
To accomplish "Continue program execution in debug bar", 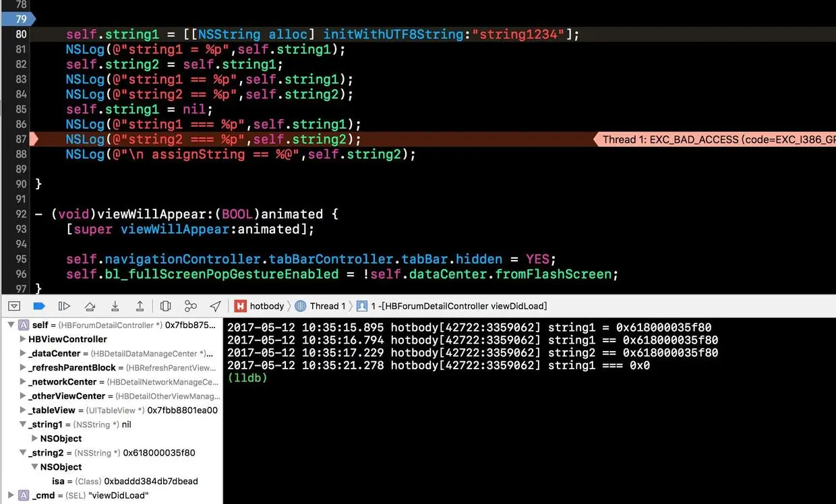I will coord(64,306).
